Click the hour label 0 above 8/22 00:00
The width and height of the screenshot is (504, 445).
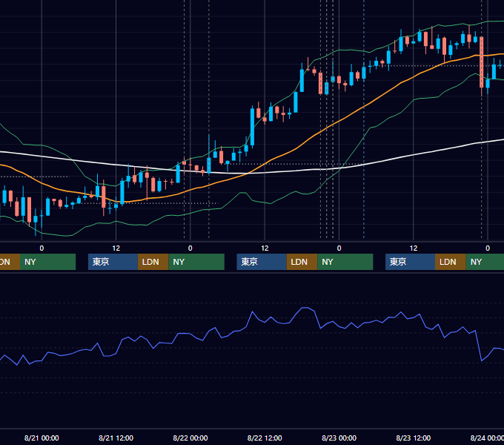point(190,248)
